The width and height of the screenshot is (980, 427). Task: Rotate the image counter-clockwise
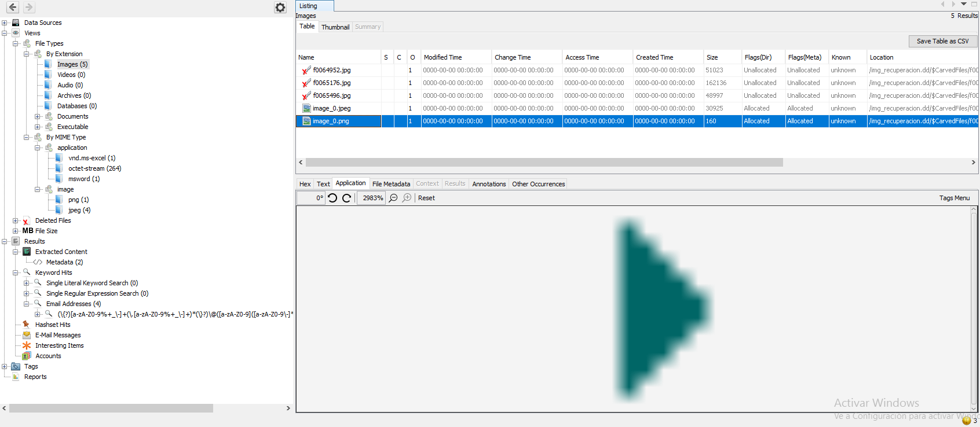point(332,198)
